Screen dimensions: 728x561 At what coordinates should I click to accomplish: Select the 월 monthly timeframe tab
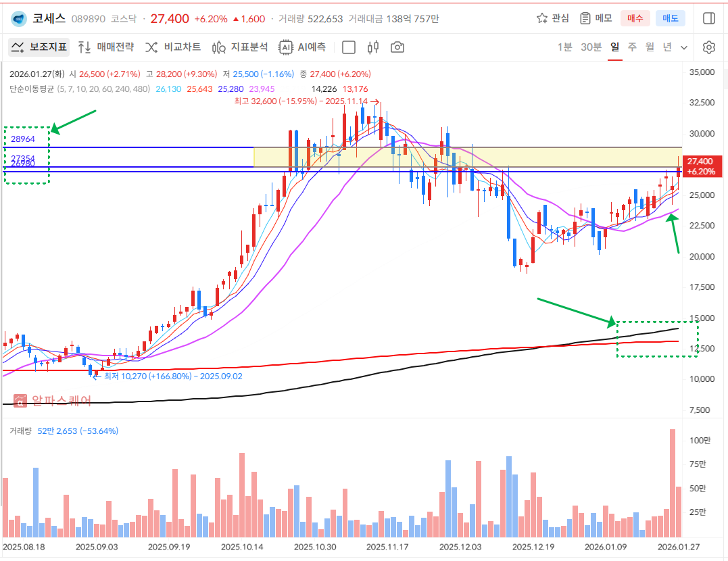click(650, 47)
